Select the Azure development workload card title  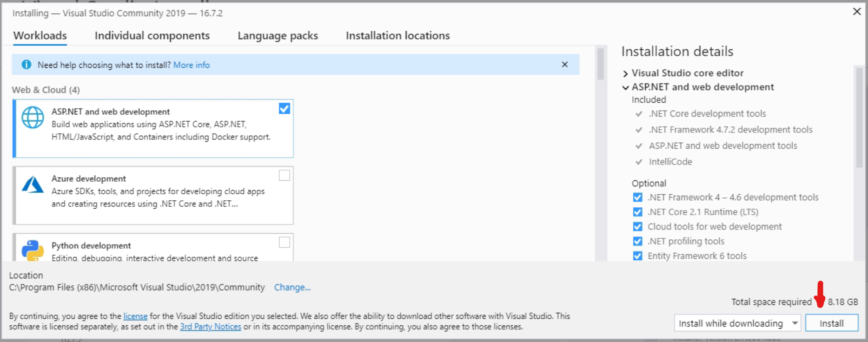tap(89, 178)
